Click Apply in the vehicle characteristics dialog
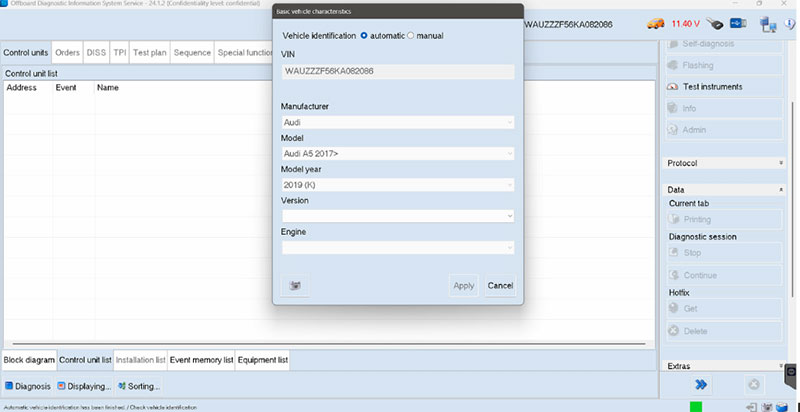800x412 pixels. (464, 286)
